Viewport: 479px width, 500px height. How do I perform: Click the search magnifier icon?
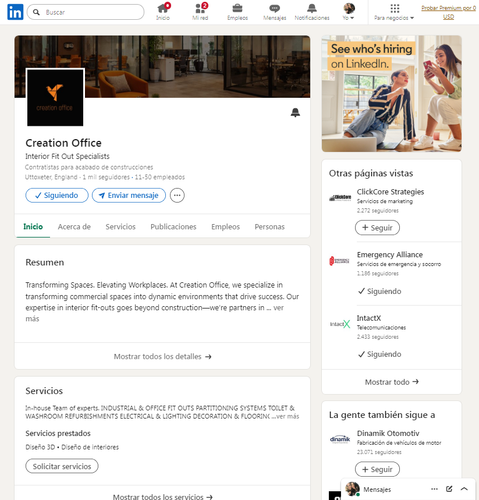[x=36, y=12]
